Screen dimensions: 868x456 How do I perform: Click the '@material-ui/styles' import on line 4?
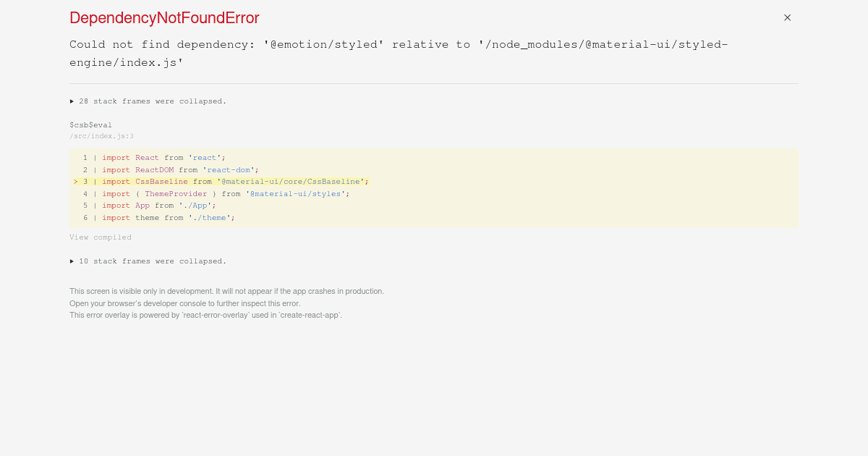pos(299,193)
